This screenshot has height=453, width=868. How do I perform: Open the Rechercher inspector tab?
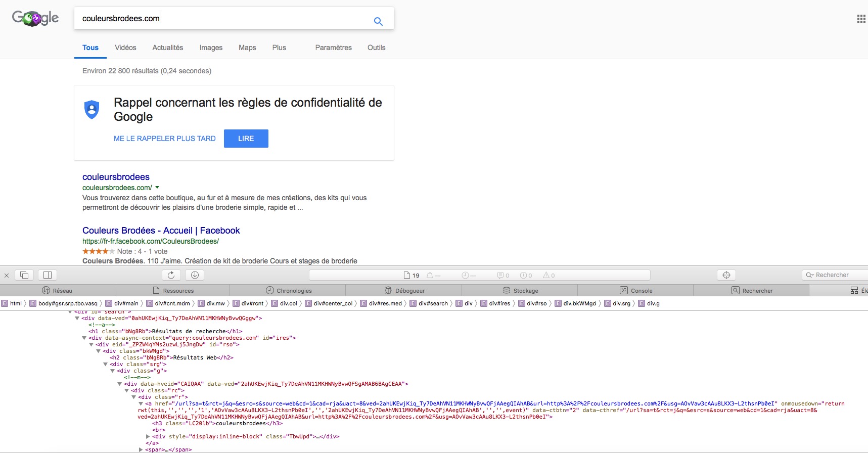coord(752,291)
